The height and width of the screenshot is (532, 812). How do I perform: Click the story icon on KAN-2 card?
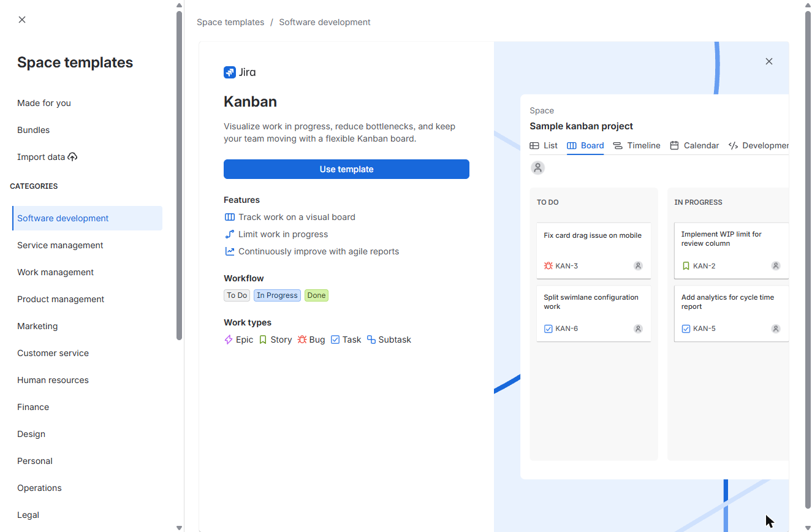click(x=686, y=266)
